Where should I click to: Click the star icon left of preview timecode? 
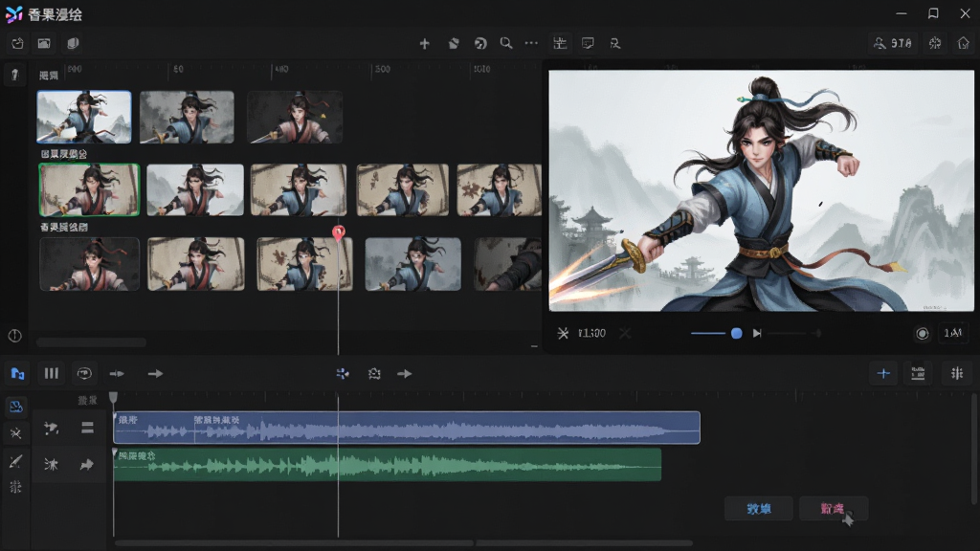pyautogui.click(x=563, y=333)
